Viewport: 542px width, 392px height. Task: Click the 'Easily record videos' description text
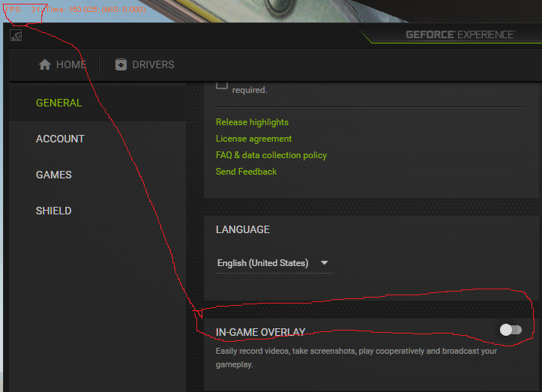click(x=356, y=358)
